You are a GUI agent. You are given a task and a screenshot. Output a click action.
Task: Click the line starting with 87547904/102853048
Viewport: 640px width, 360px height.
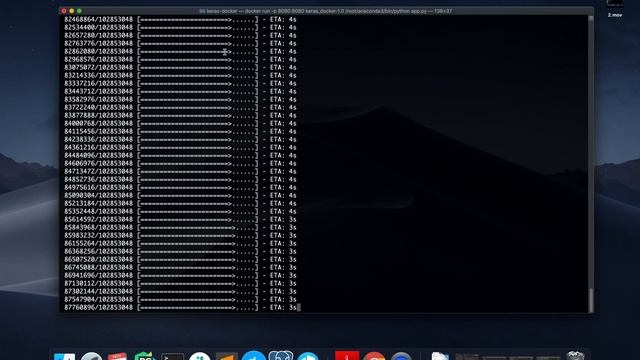[x=180, y=299]
